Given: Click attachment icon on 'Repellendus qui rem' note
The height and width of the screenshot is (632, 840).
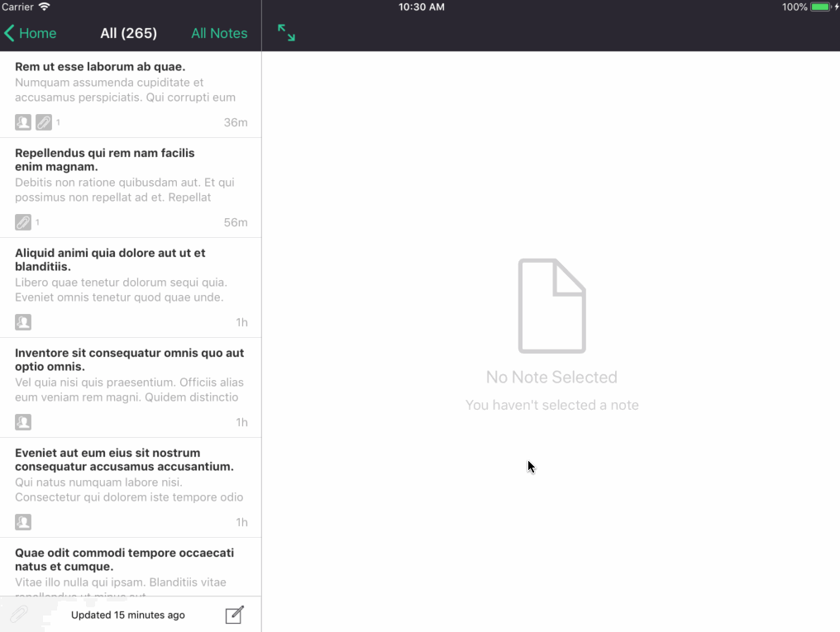Looking at the screenshot, I should click(x=23, y=222).
